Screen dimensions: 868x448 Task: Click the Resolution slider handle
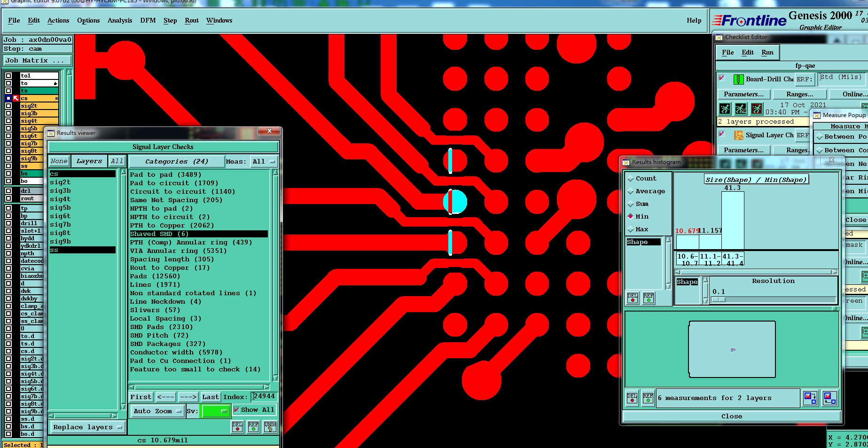pos(719,300)
